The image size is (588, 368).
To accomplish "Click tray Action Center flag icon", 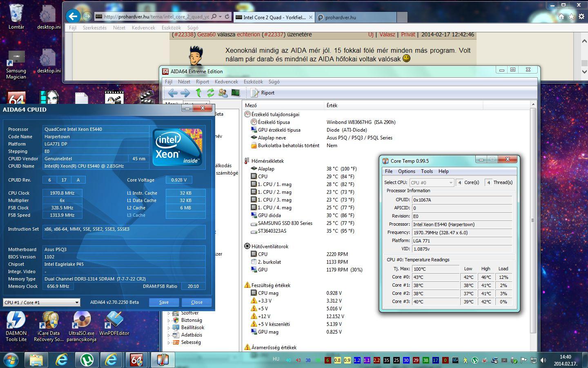I will click(524, 360).
